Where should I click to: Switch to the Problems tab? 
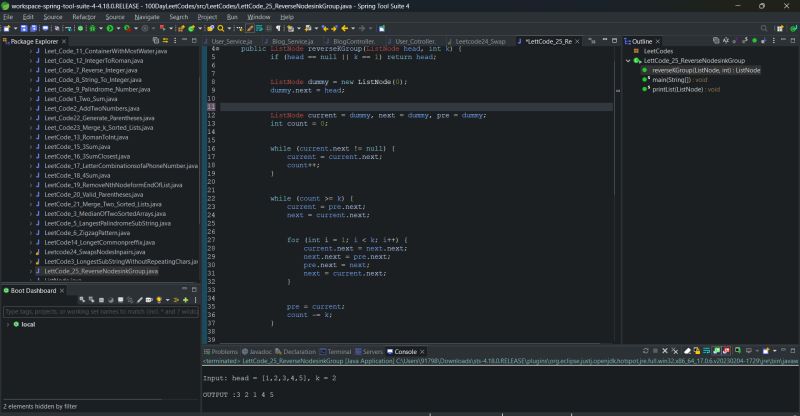click(x=223, y=352)
